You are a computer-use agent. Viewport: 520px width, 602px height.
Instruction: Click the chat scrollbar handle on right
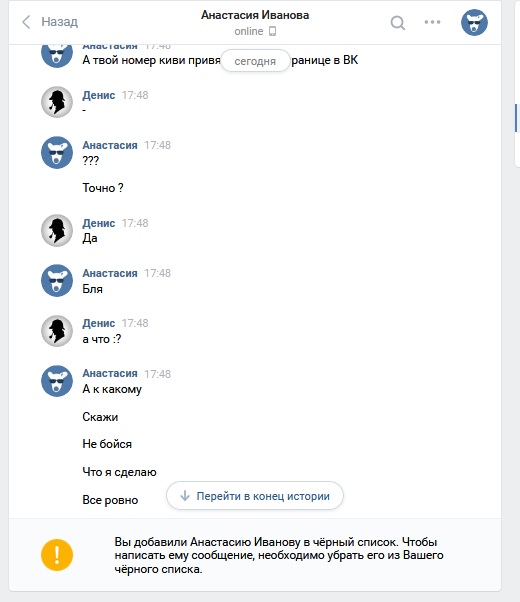tap(516, 117)
